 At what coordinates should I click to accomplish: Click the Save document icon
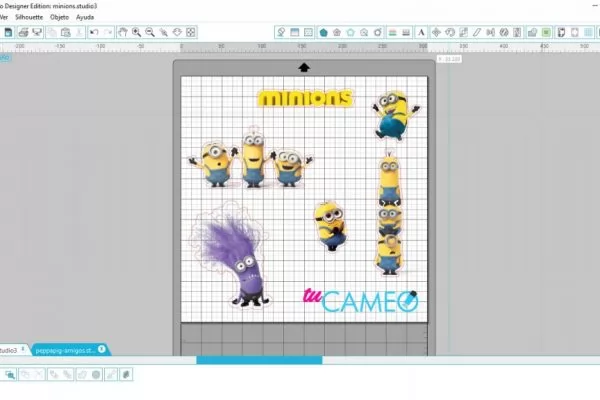8,33
